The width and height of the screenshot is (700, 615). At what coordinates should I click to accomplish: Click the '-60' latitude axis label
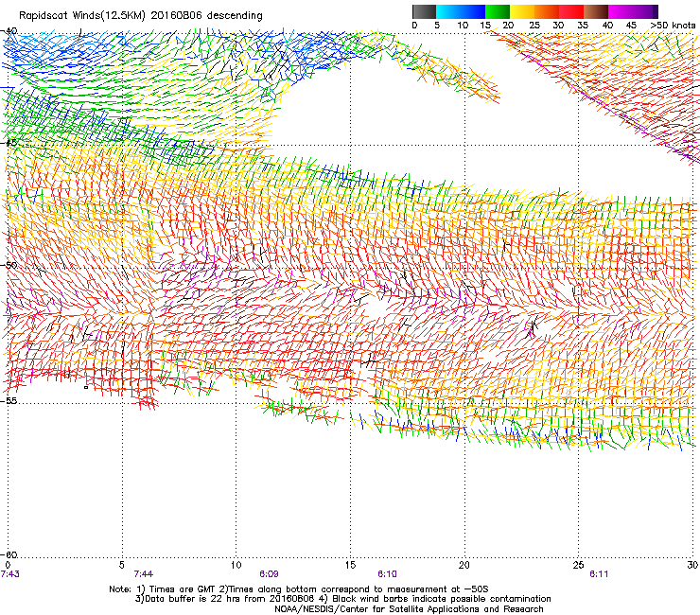[x=9, y=554]
